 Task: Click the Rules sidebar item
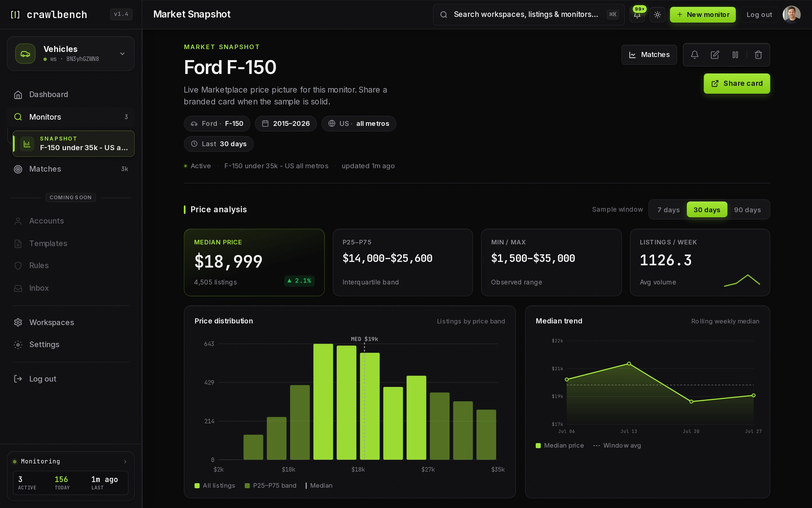(x=71, y=265)
